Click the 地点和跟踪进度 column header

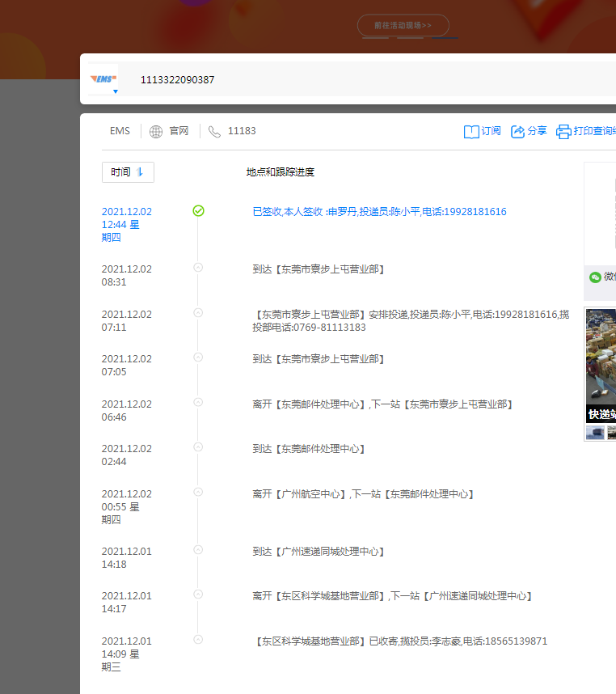pos(280,172)
